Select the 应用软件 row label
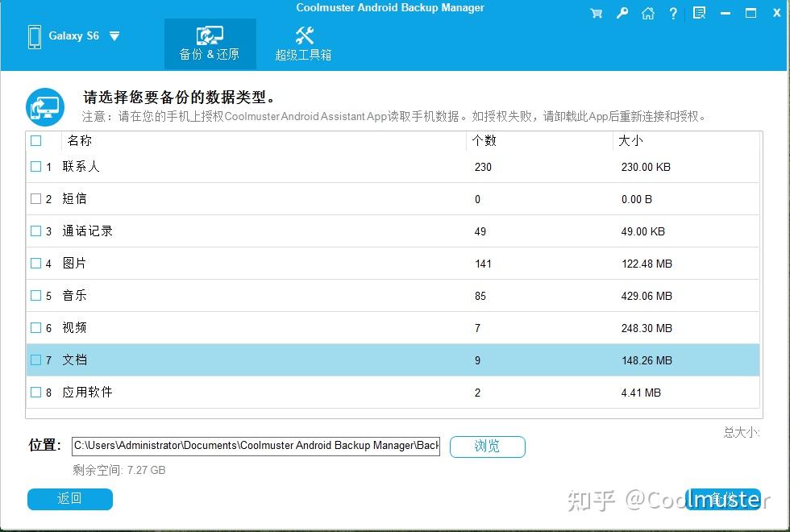This screenshot has height=532, width=790. point(88,392)
